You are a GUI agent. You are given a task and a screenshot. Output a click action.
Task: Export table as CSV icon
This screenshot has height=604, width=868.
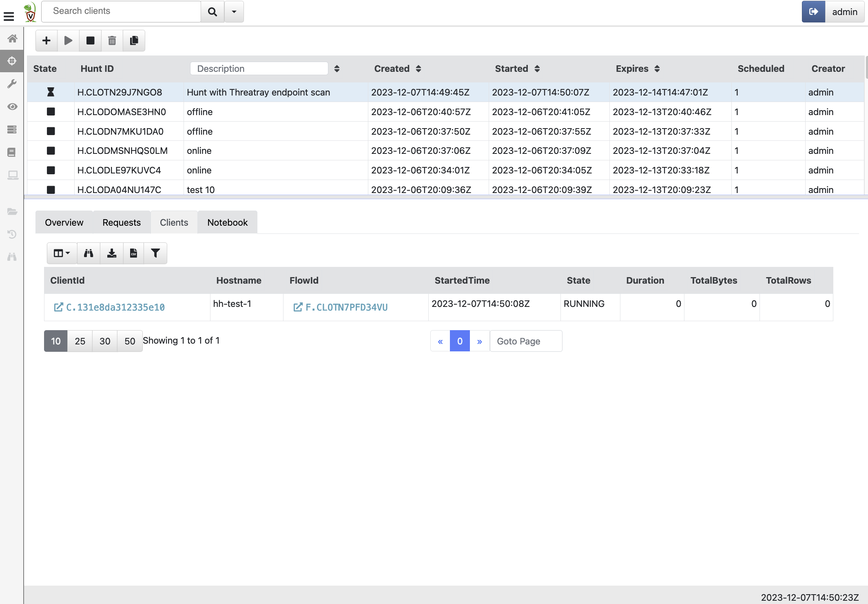[x=133, y=253]
